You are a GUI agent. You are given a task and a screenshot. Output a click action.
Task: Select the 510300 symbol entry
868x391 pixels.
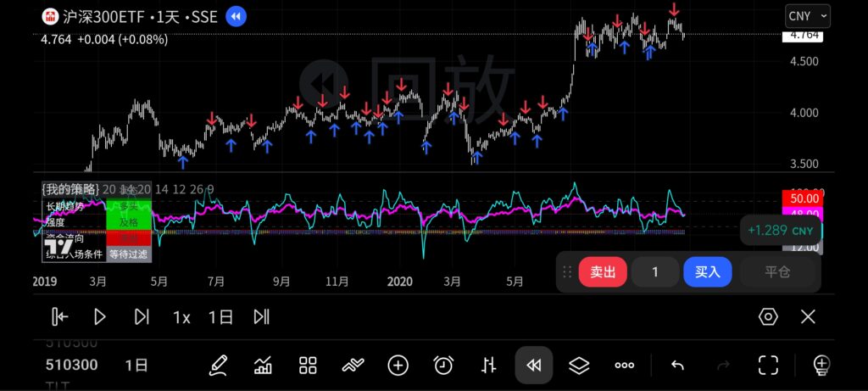(x=71, y=366)
